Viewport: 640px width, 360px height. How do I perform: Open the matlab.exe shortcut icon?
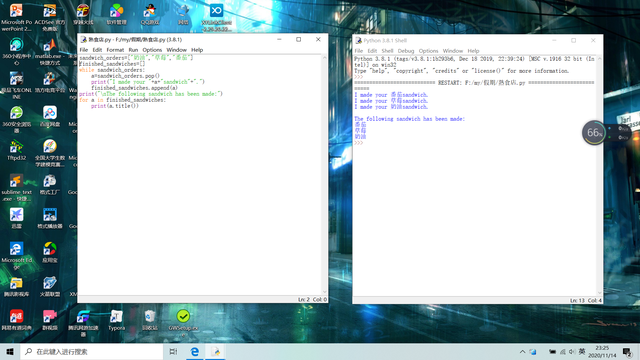pos(50,52)
